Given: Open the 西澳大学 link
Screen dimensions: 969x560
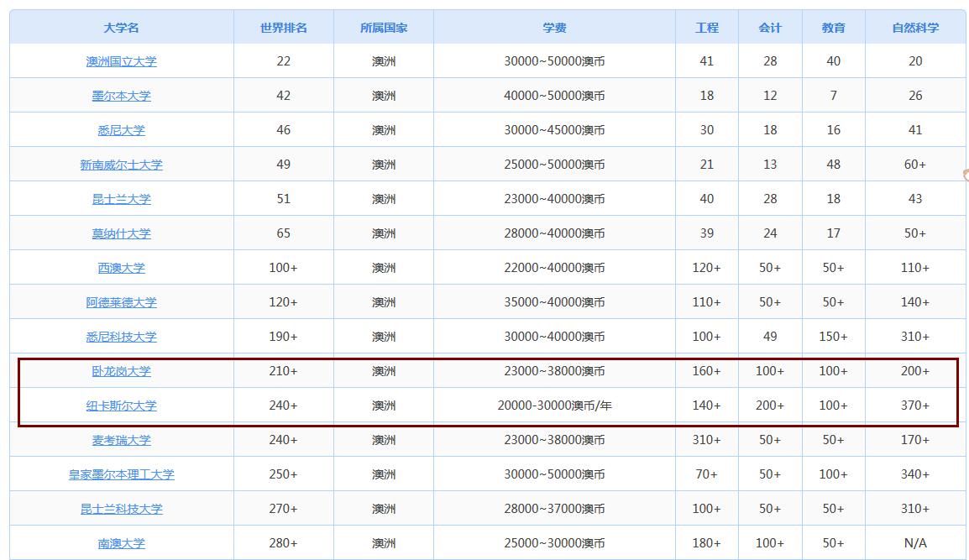Looking at the screenshot, I should [x=121, y=268].
